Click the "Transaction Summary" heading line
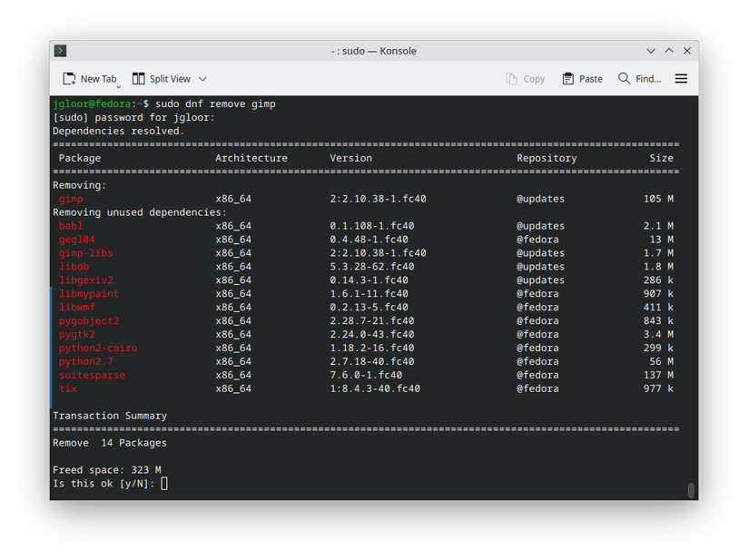Image resolution: width=749 pixels, height=560 pixels. pyautogui.click(x=110, y=416)
